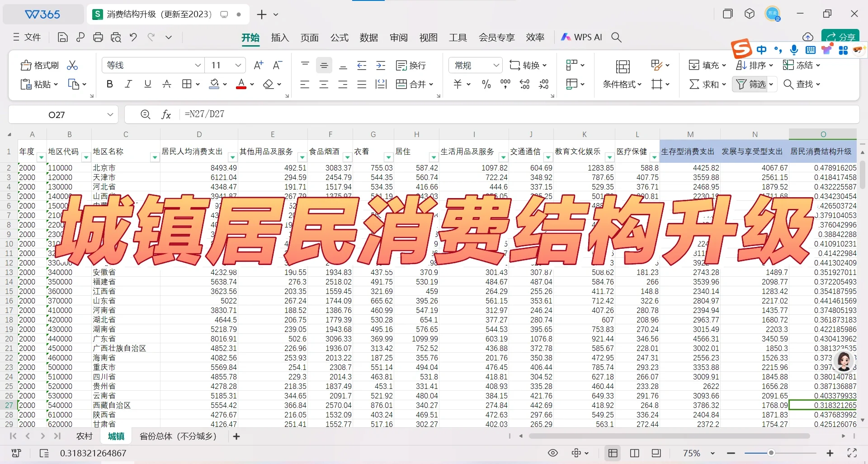
Task: Undo the last action
Action: pos(133,38)
